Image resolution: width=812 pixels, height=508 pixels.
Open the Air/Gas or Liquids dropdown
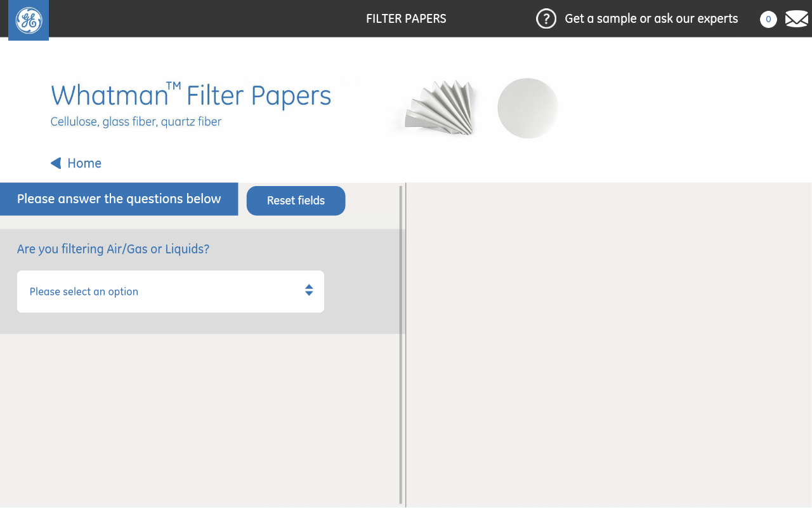coord(171,291)
